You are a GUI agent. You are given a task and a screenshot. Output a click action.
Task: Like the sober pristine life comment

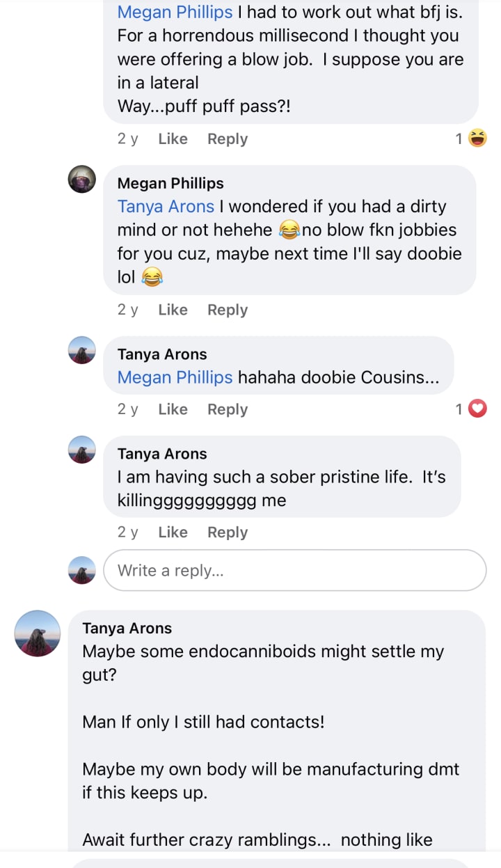pos(173,532)
